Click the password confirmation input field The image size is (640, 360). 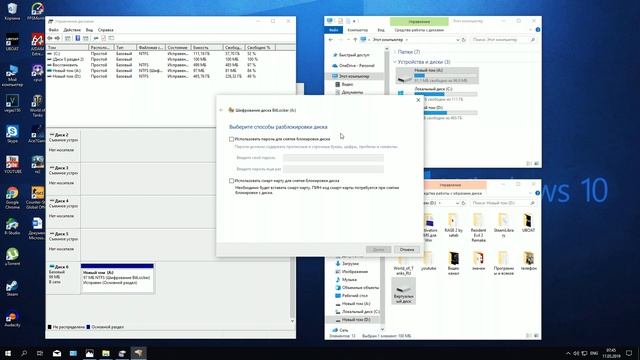pos(333,169)
